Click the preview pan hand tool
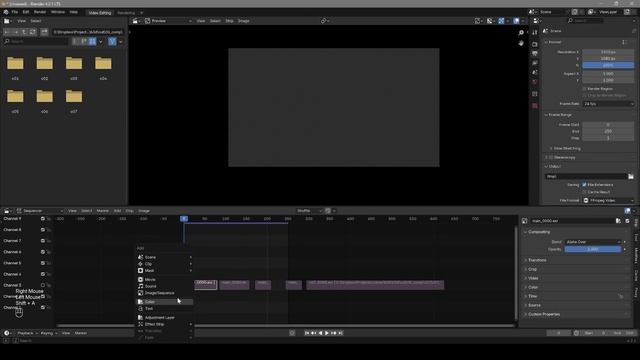The width and height of the screenshot is (640, 360). click(521, 43)
